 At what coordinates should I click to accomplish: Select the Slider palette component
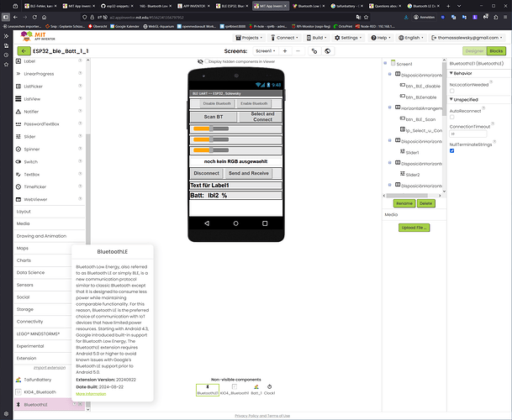coord(29,137)
